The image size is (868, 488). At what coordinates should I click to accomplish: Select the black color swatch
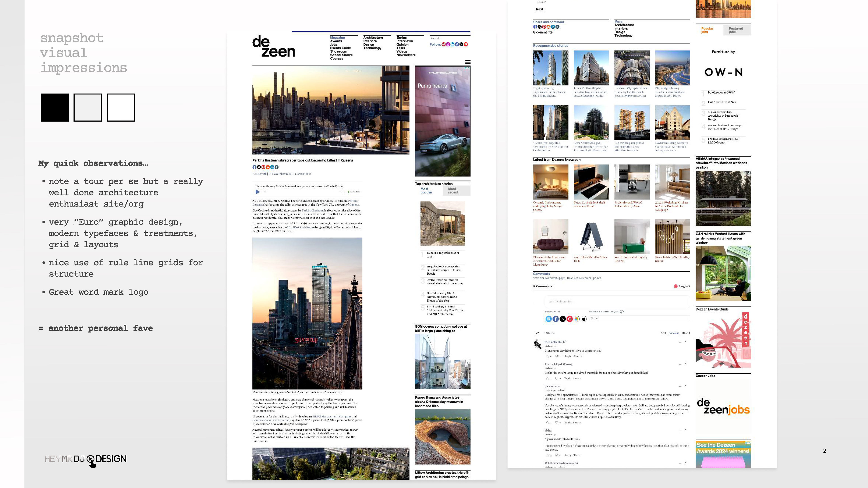click(54, 108)
